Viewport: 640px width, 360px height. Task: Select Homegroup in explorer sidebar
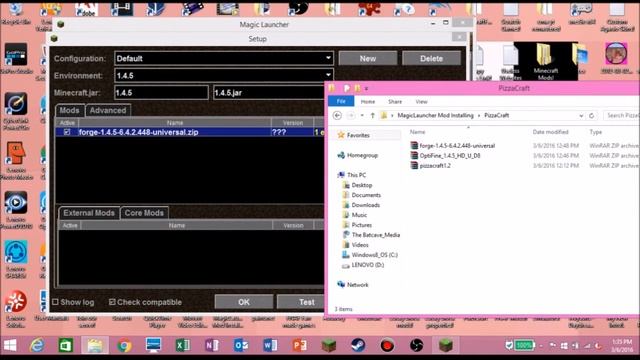click(362, 155)
